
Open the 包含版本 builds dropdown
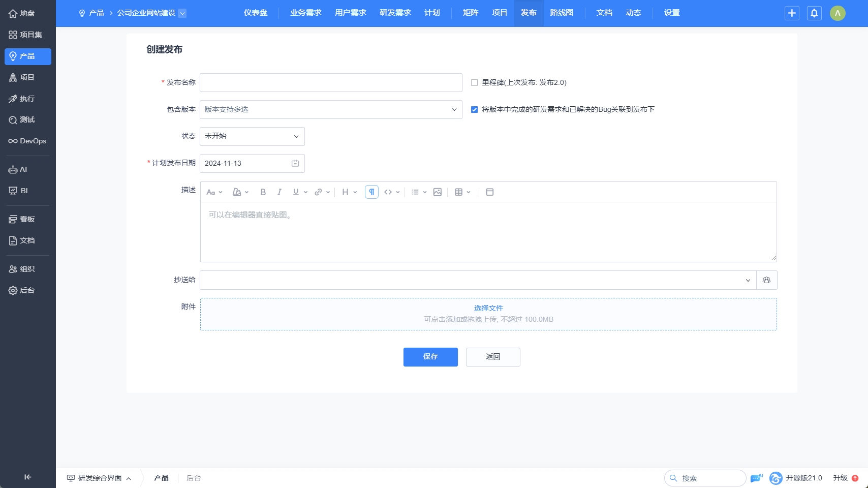[331, 109]
